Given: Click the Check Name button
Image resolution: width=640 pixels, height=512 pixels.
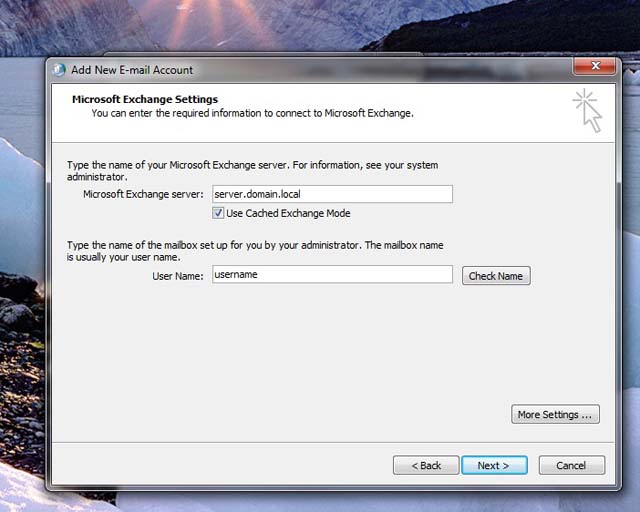Looking at the screenshot, I should coord(496,276).
